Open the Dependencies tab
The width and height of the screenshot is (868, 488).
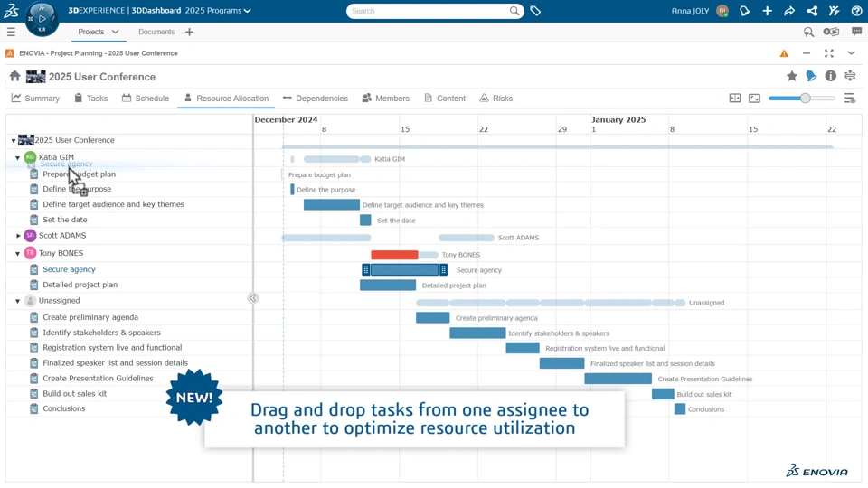pos(315,98)
